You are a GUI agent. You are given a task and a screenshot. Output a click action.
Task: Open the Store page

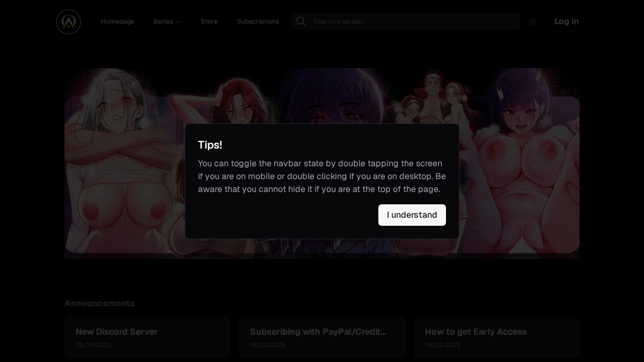click(209, 21)
